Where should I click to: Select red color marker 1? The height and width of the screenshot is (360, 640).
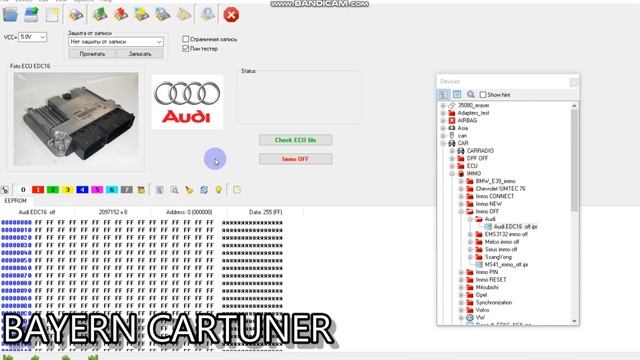pos(38,190)
